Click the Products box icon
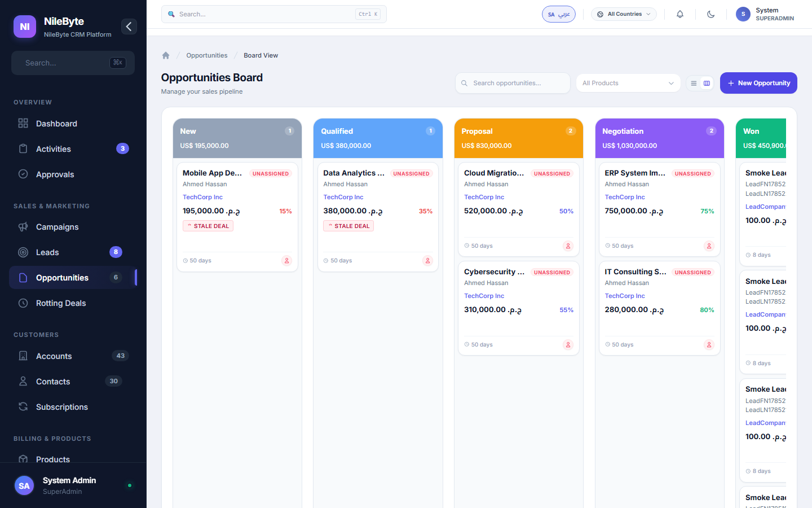The image size is (812, 508). click(x=23, y=459)
